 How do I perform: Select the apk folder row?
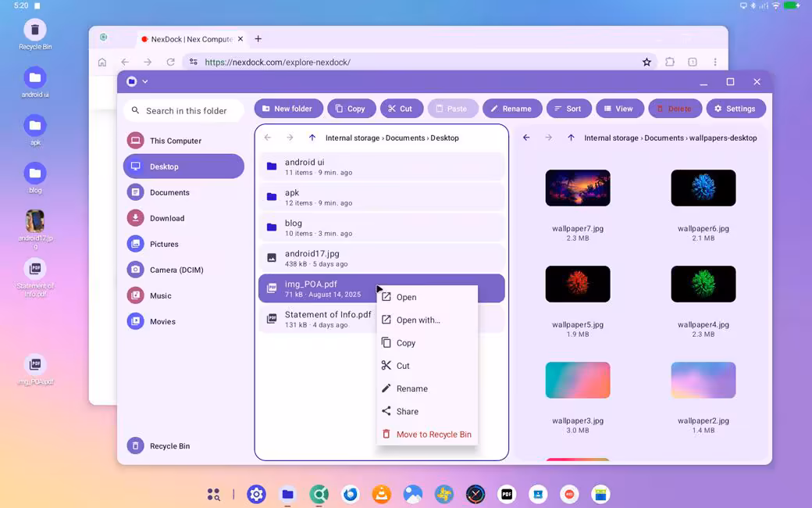(x=382, y=197)
